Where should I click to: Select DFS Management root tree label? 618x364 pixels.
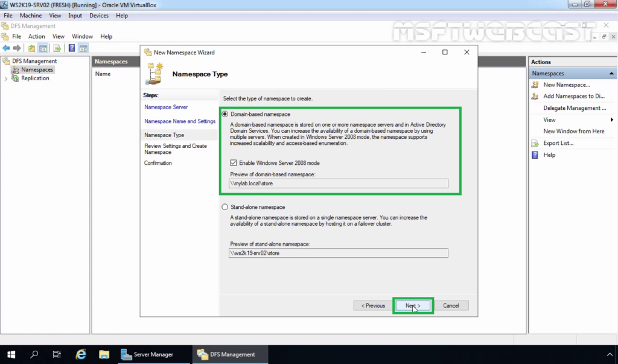pos(34,61)
